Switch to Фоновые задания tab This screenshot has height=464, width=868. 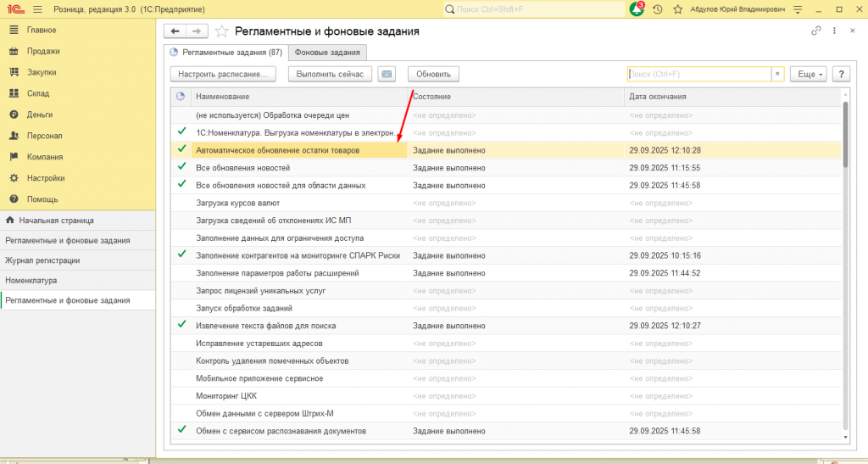click(x=327, y=52)
